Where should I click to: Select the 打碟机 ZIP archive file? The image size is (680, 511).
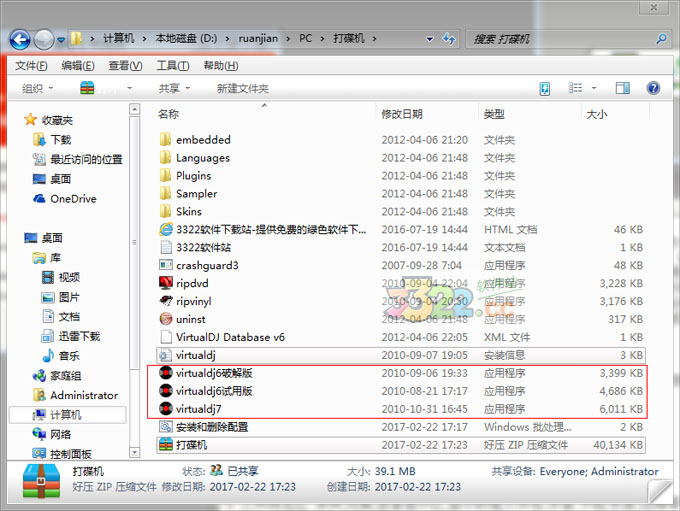click(x=401, y=445)
